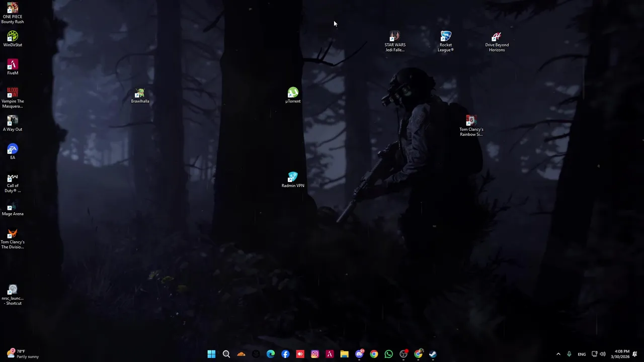Select the WinDirStat desktop shortcut

click(x=13, y=39)
